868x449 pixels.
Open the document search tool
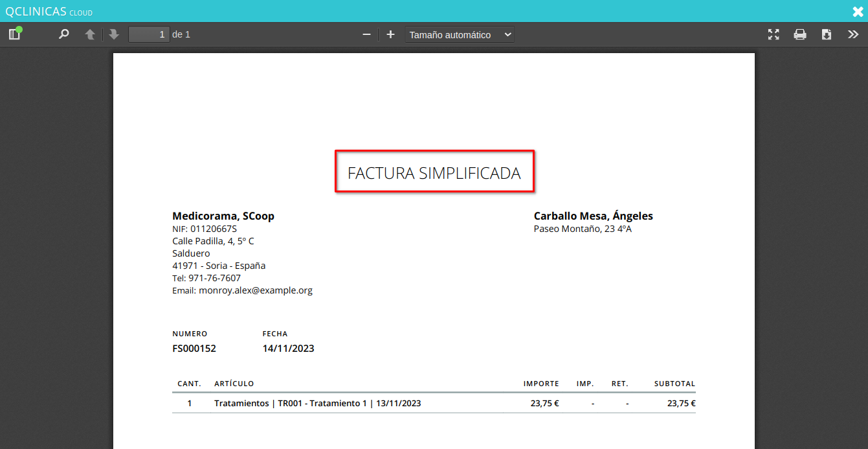coord(63,34)
